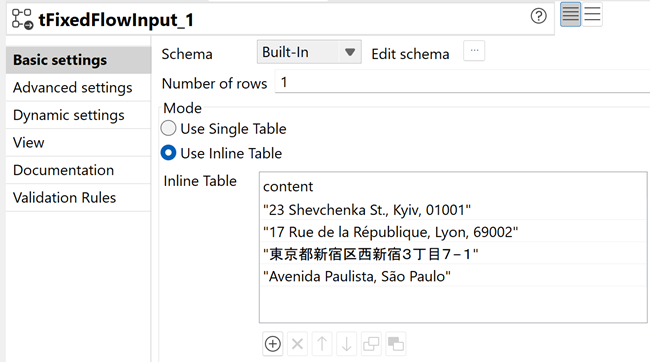Click the tFixedFlowInput component icon
The image size is (650, 362).
click(22, 19)
